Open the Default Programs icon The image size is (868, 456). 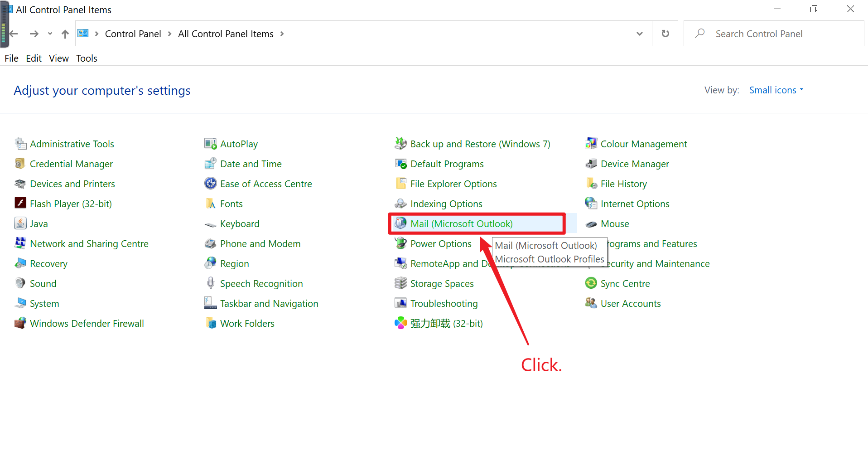(x=401, y=164)
